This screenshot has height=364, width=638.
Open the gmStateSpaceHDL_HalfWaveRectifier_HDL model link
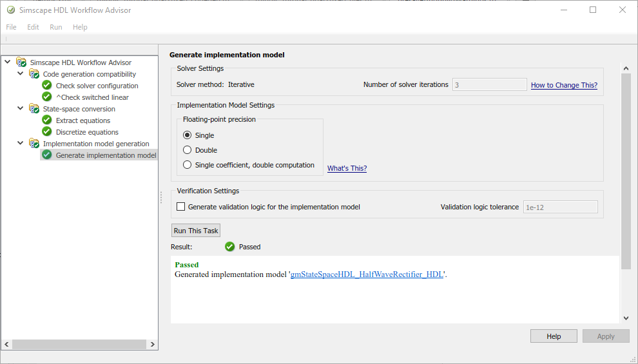[367, 274]
